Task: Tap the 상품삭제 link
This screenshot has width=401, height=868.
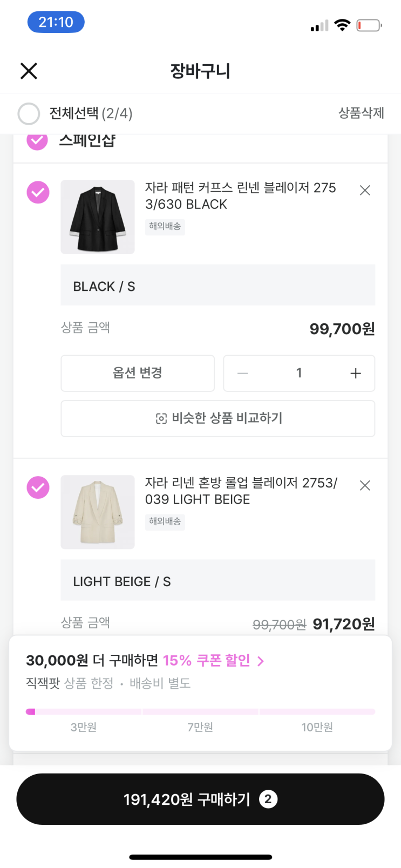Action: (361, 113)
